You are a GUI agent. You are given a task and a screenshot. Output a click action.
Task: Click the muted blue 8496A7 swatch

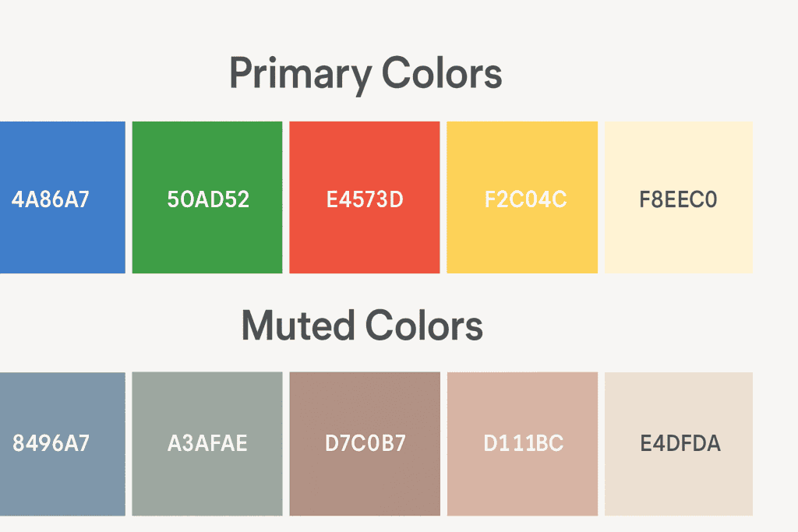point(62,444)
